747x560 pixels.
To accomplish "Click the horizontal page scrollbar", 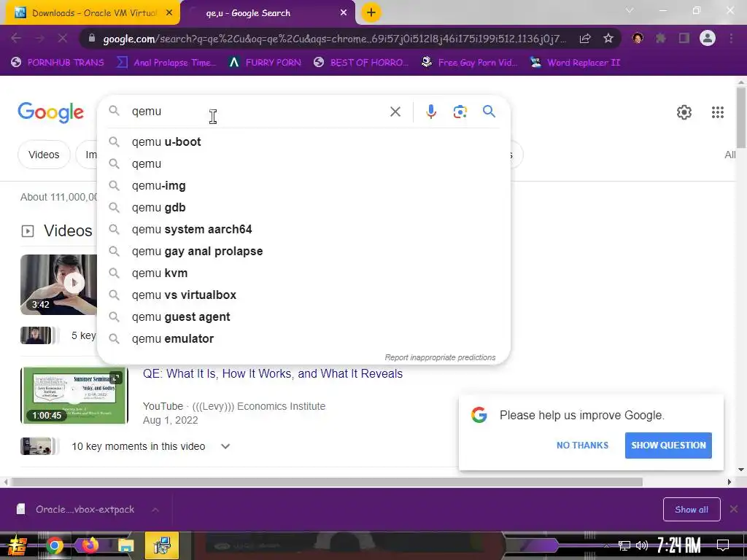I will [x=326, y=482].
